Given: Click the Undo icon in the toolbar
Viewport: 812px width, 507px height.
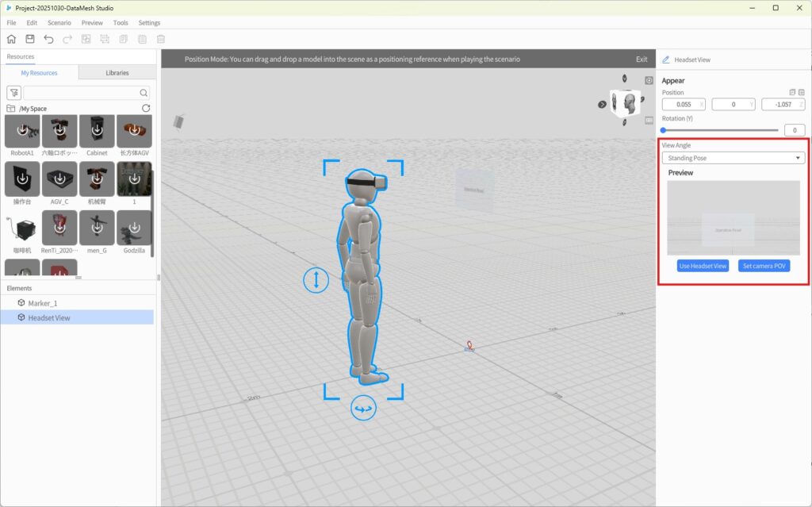Looking at the screenshot, I should (49, 38).
